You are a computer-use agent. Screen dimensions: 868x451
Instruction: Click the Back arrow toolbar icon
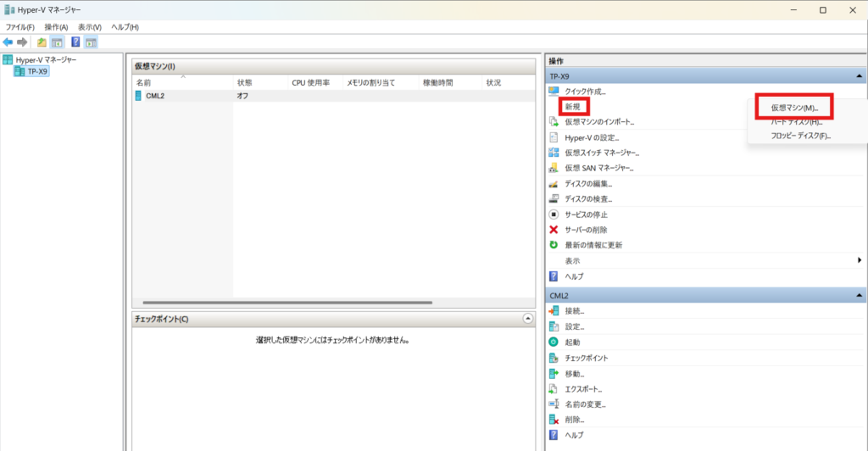click(8, 42)
